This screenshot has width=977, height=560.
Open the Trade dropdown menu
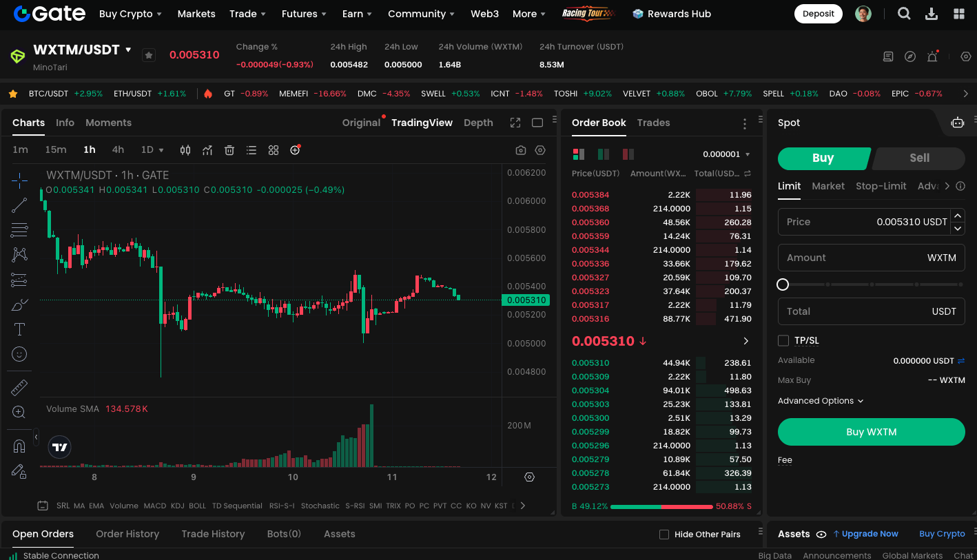[247, 14]
